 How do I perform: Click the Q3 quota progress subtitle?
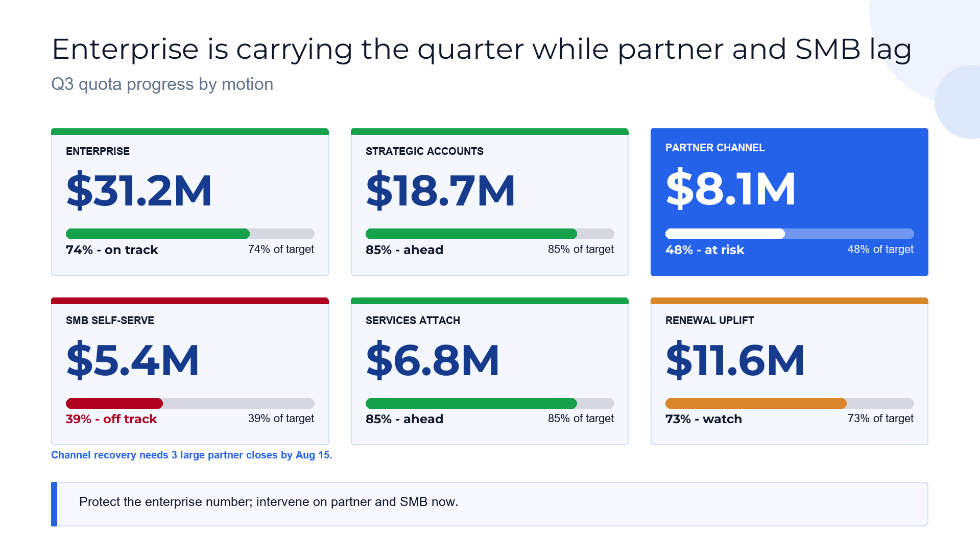pos(162,84)
